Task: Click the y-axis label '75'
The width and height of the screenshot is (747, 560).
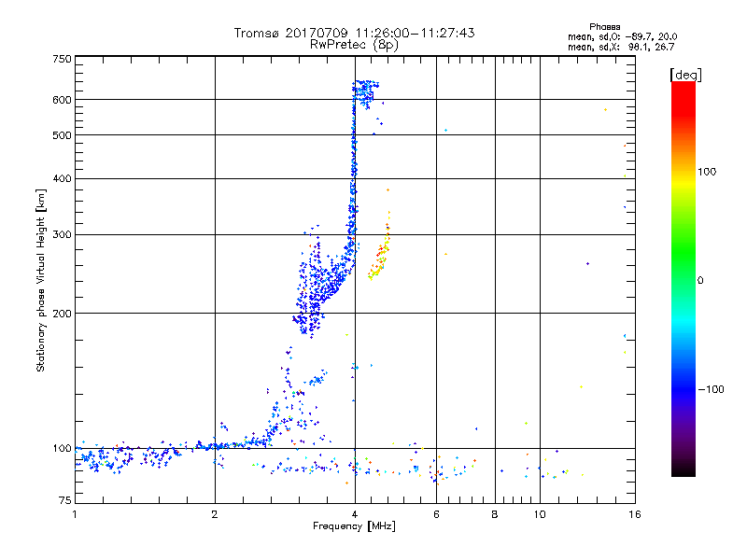Action: pos(65,500)
